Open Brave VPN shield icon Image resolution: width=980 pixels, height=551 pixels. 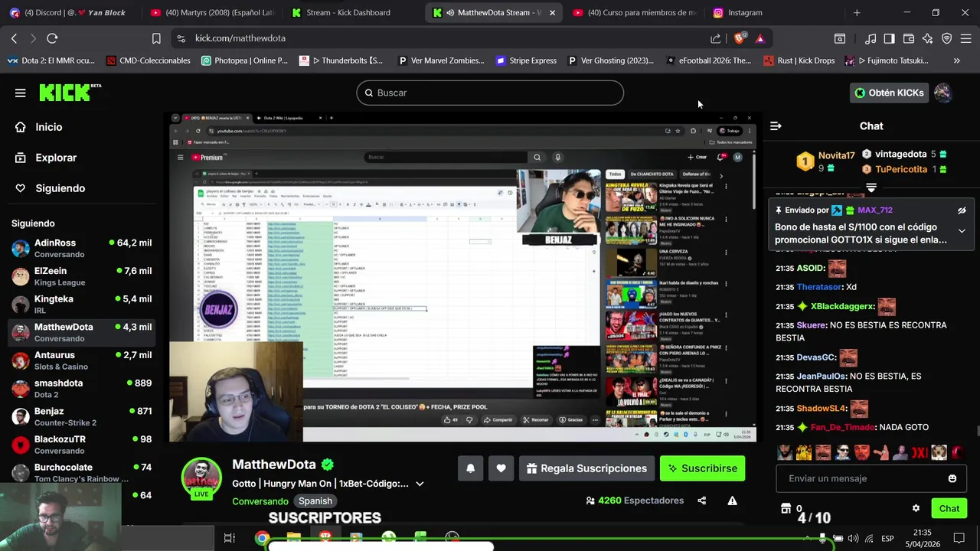click(946, 38)
